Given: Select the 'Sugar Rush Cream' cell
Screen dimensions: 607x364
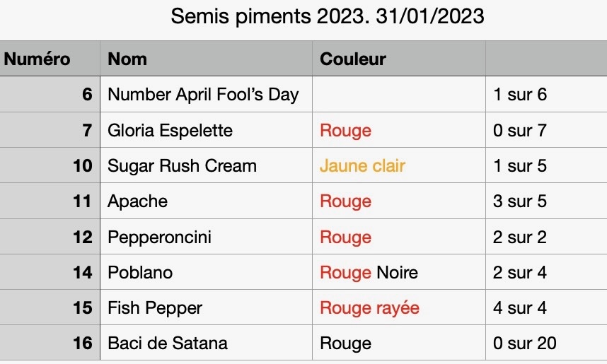Looking at the screenshot, I should tap(206, 165).
